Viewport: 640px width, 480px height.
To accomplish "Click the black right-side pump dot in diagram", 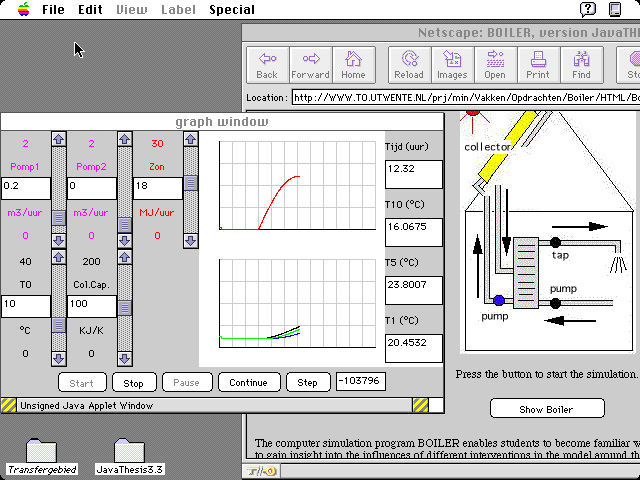I will (555, 303).
